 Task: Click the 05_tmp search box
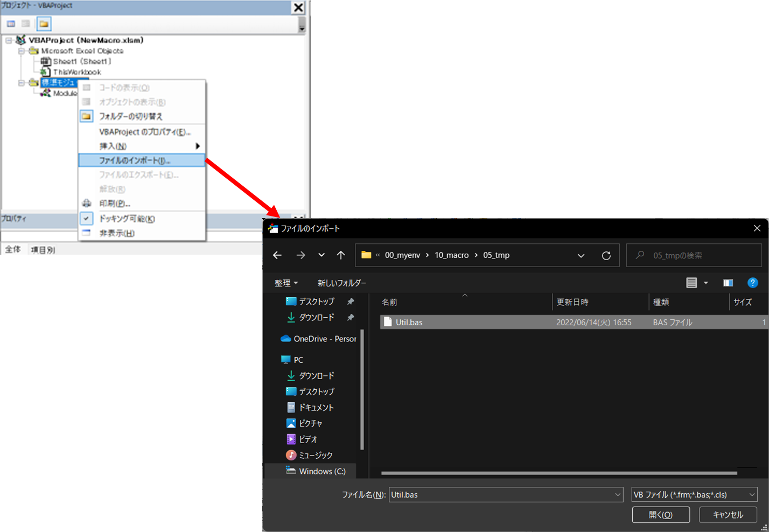(694, 255)
